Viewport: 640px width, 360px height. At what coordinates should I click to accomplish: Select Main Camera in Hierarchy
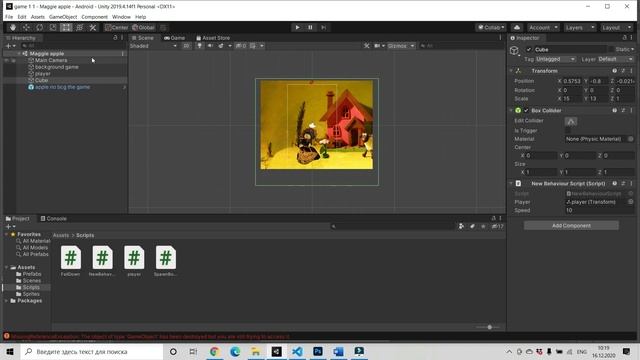click(x=51, y=60)
